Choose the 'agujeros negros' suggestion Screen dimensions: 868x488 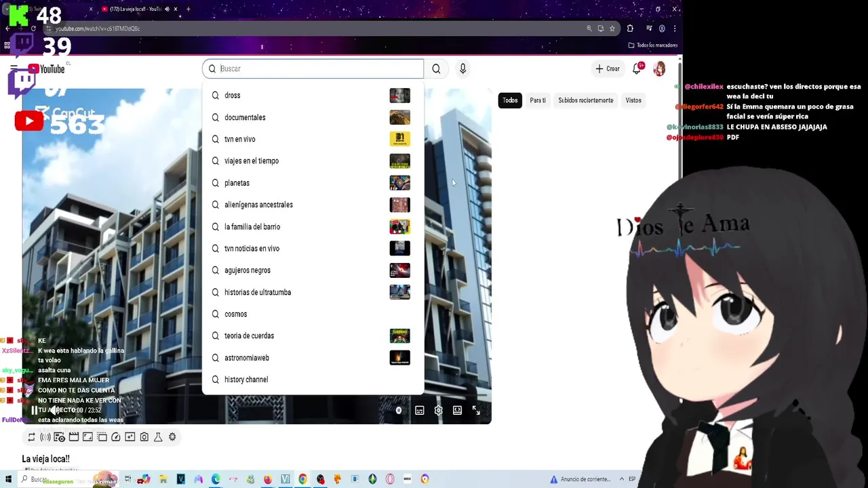[313, 270]
